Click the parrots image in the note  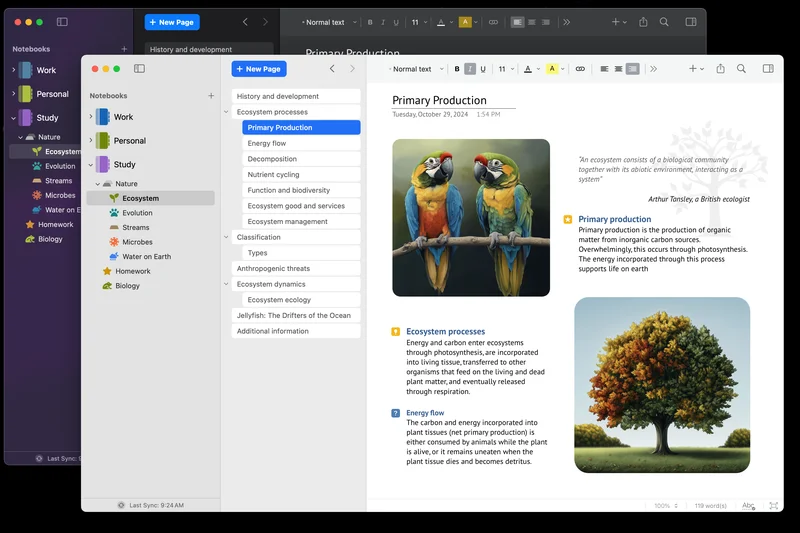coord(470,217)
